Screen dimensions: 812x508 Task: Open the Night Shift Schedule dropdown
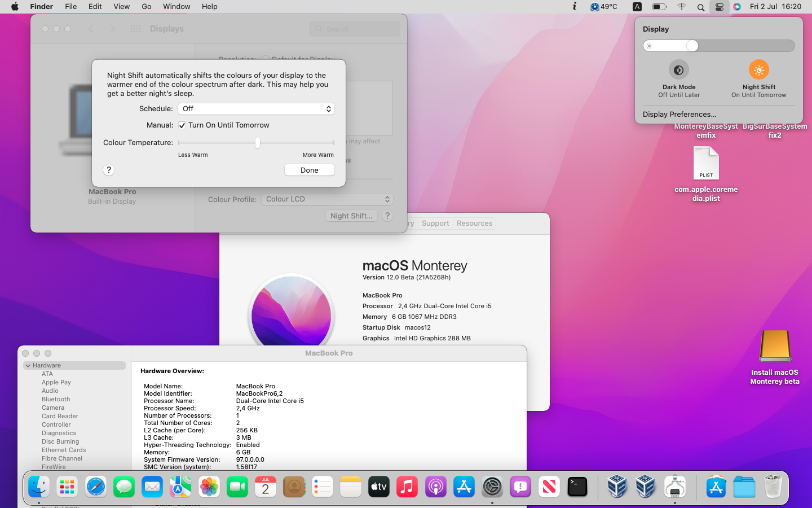pyautogui.click(x=256, y=109)
